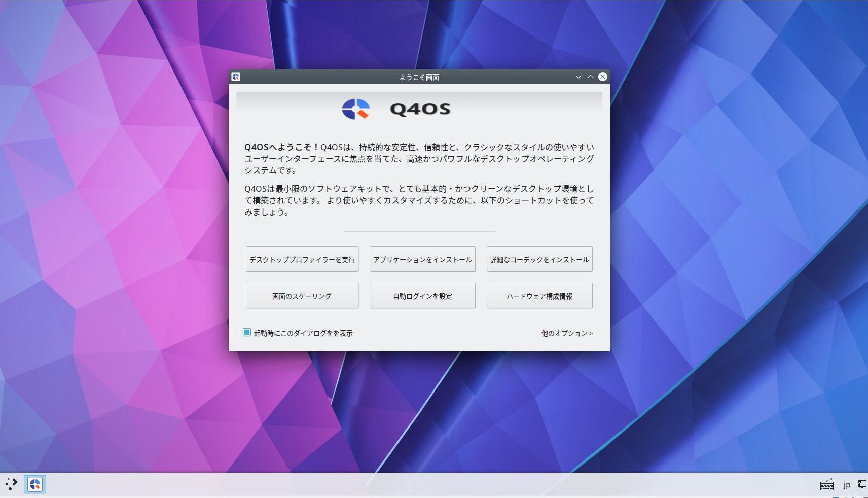Close the ようこそ画面 welcome window
The width and height of the screenshot is (868, 498).
pos(602,77)
